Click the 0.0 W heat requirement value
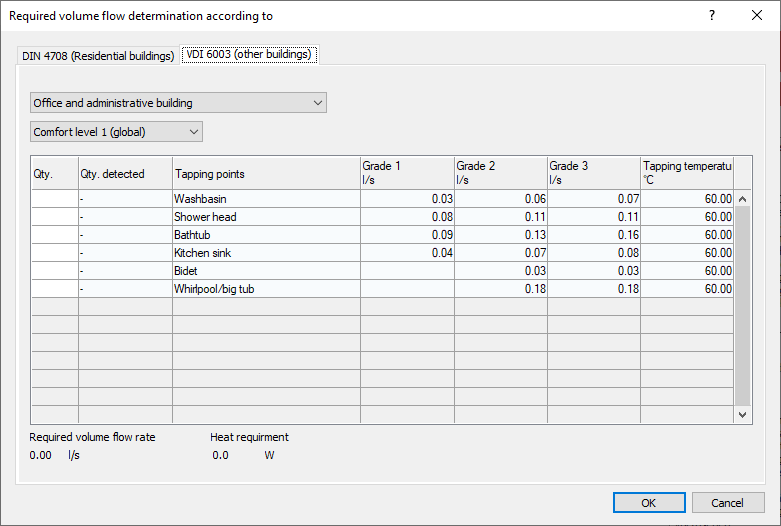Viewport: 781px width, 526px height. [243, 455]
